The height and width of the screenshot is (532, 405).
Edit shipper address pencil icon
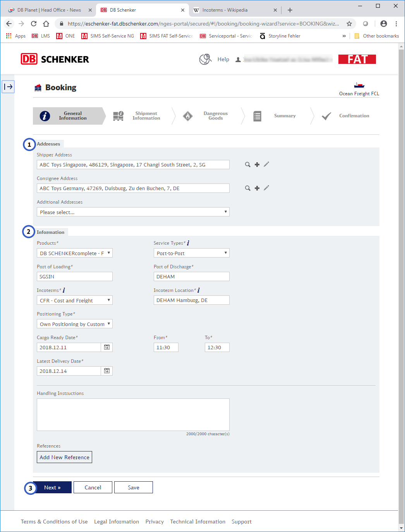click(266, 164)
